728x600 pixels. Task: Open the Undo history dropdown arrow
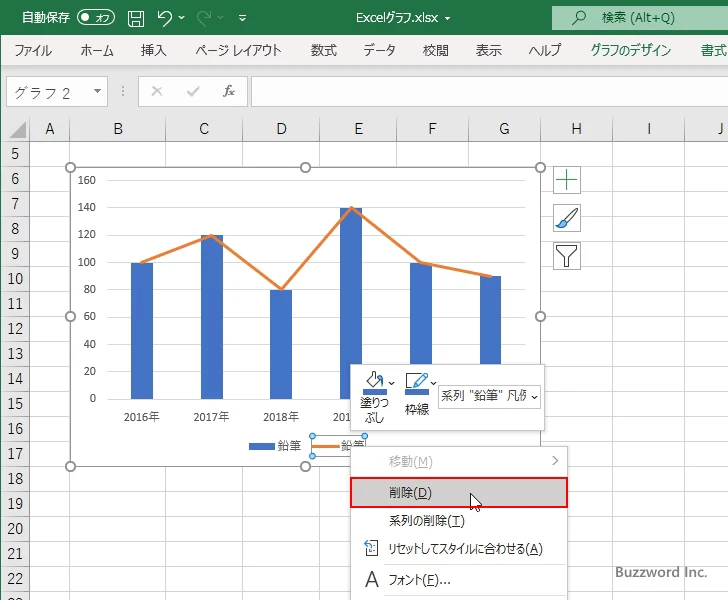pyautogui.click(x=182, y=18)
